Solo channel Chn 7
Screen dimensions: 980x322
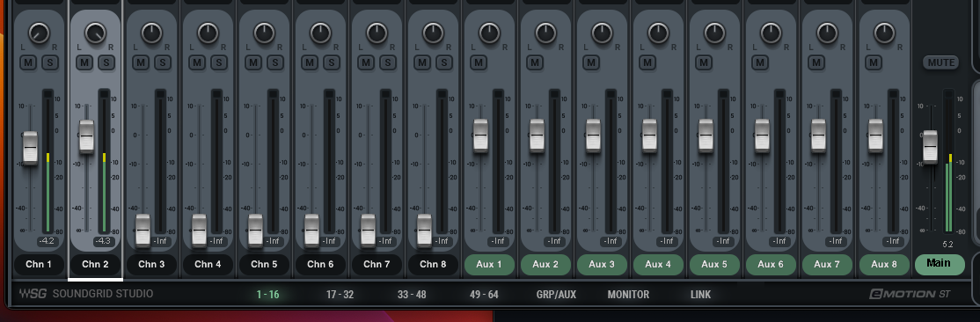(387, 62)
